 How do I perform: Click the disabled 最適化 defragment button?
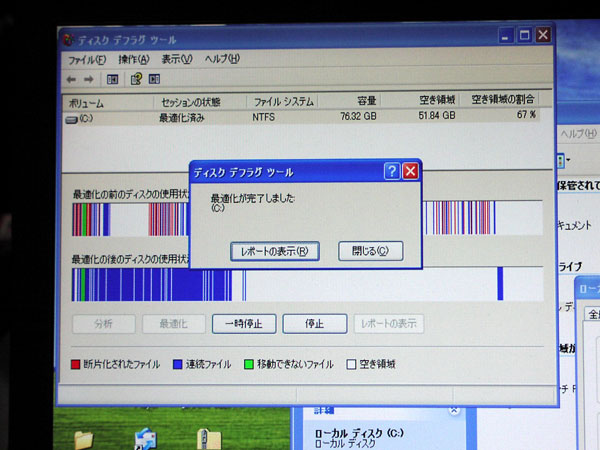coord(174,324)
